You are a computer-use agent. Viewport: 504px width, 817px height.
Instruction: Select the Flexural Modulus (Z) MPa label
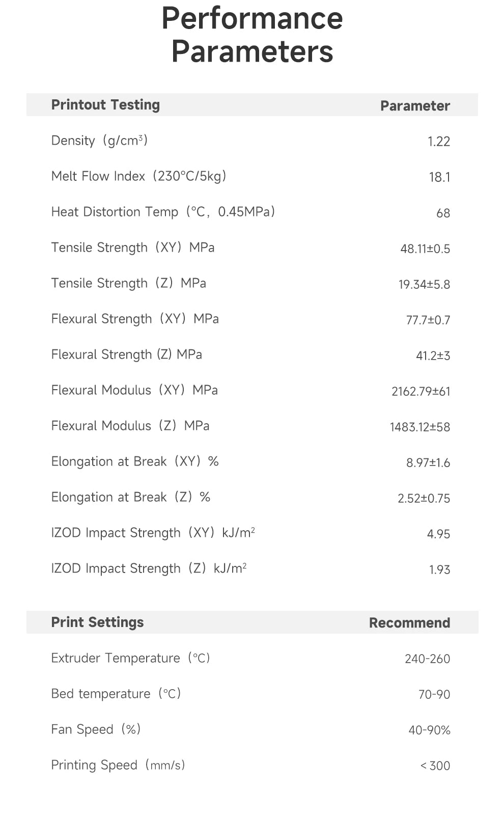[130, 426]
